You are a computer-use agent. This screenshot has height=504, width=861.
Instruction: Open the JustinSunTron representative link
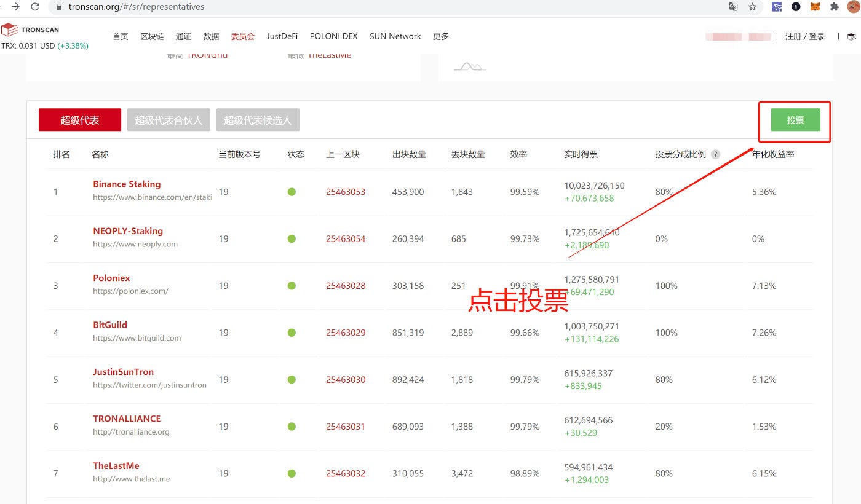click(x=123, y=372)
